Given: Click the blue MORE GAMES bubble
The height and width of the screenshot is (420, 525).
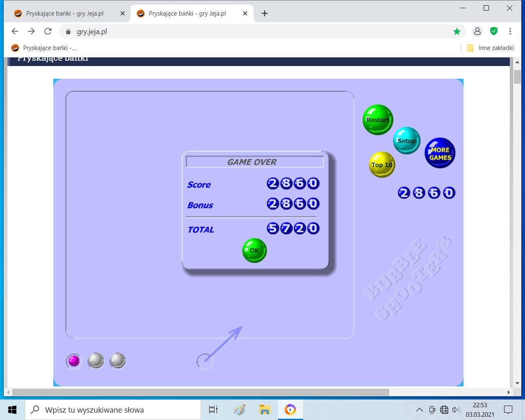Looking at the screenshot, I should (440, 153).
